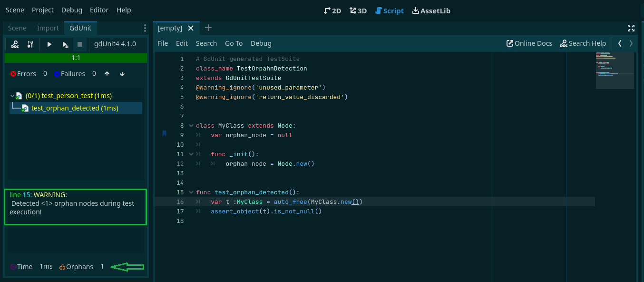Viewport: 644px width, 282px height.
Task: Collapse the class MyClass code fold arrow
Action: [x=191, y=125]
